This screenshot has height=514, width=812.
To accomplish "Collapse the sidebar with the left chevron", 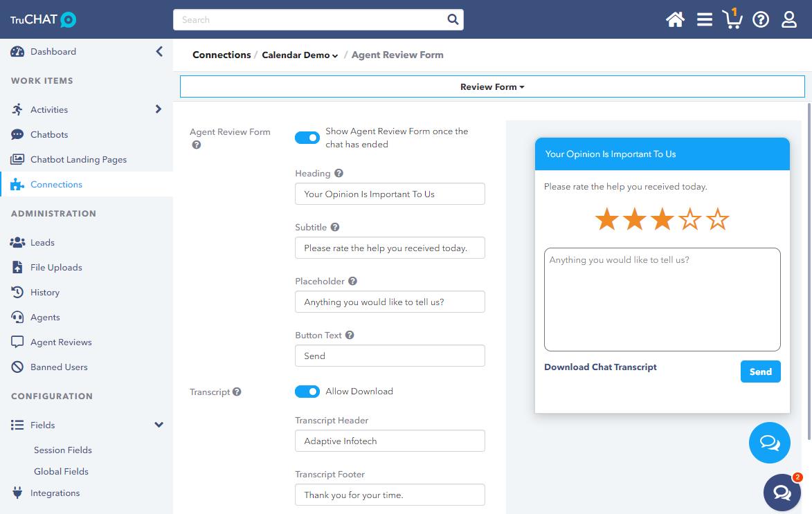I will click(159, 51).
